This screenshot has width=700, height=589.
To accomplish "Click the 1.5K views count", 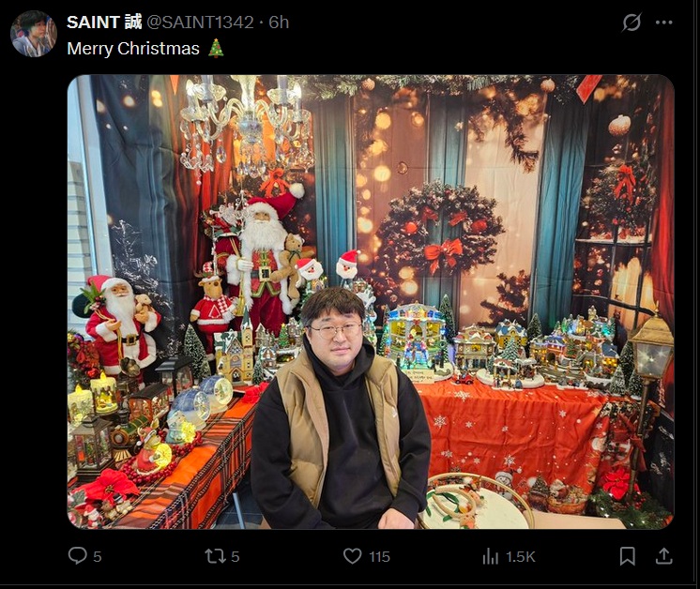I will pyautogui.click(x=520, y=556).
